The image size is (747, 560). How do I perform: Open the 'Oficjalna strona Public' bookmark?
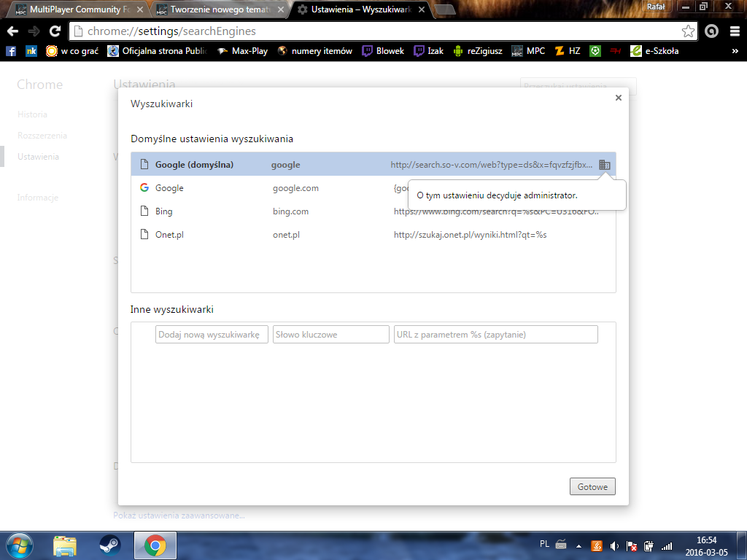(x=158, y=51)
